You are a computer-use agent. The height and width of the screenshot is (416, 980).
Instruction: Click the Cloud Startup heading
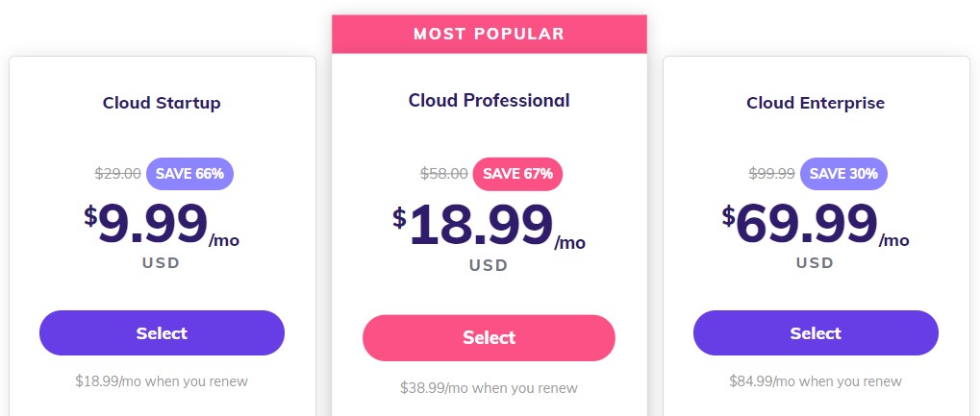pos(162,103)
